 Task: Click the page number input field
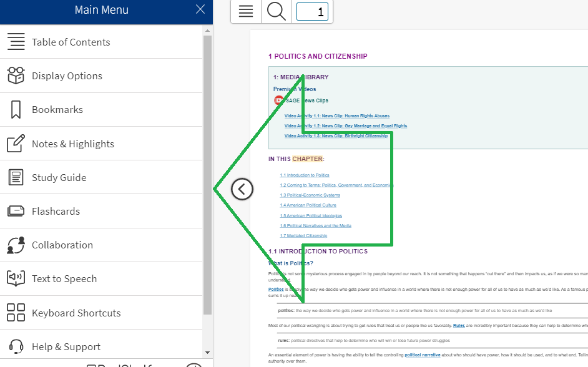(x=312, y=11)
